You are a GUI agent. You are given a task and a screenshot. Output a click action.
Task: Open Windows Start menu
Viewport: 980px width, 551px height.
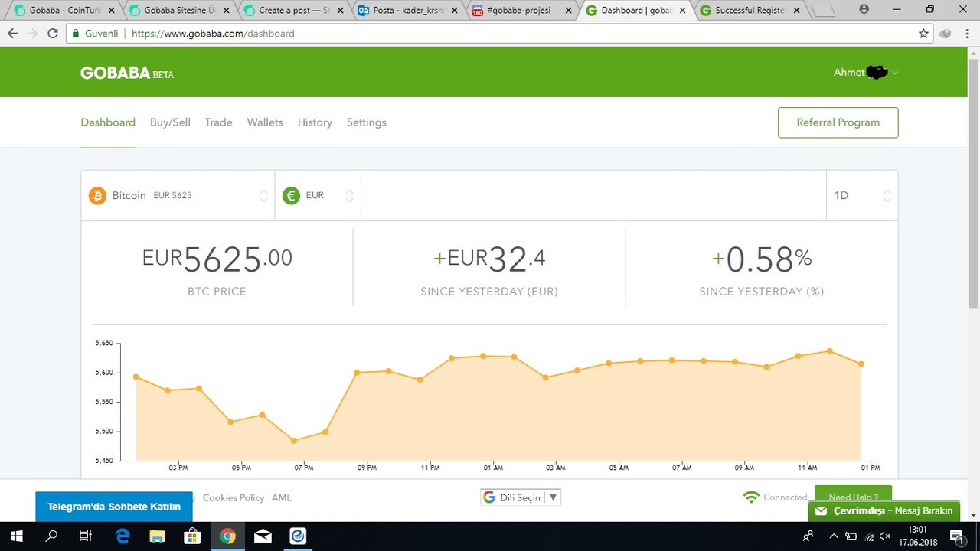(15, 536)
